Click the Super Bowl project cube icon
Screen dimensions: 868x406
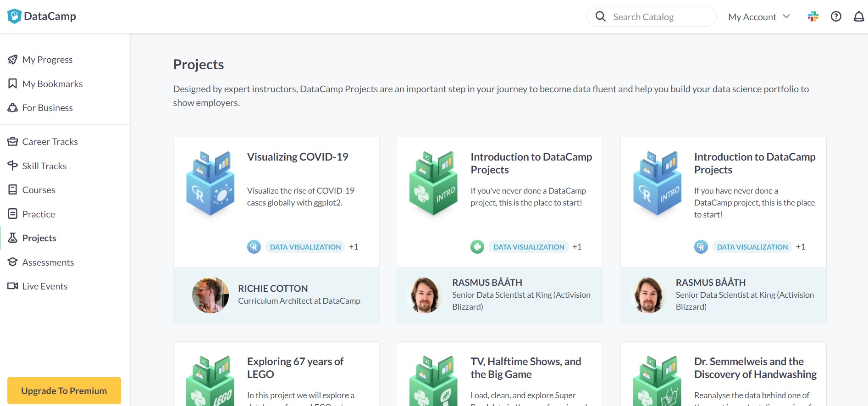433,381
